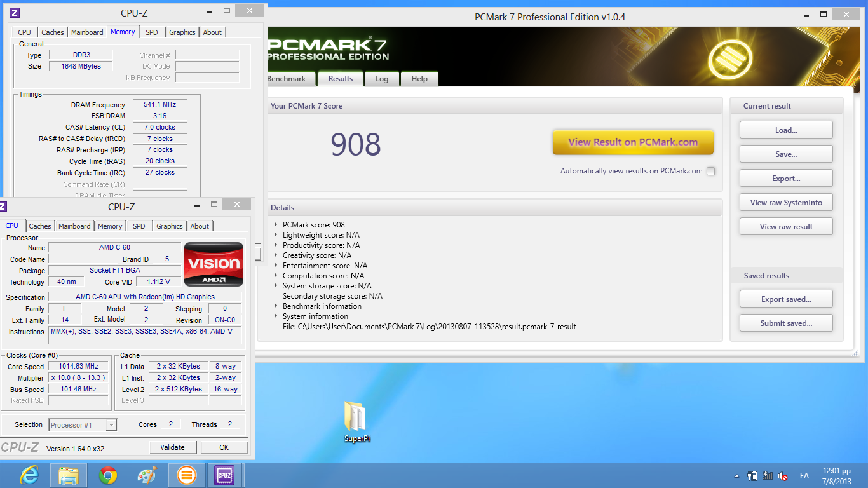This screenshot has width=868, height=488.
Task: Click the 1014.63 MHz core speed value
Action: point(79,367)
